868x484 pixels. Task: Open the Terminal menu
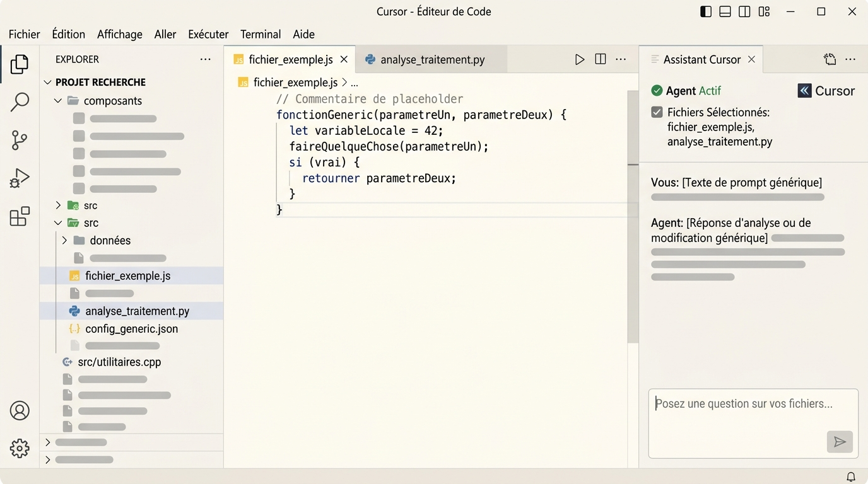pyautogui.click(x=261, y=34)
